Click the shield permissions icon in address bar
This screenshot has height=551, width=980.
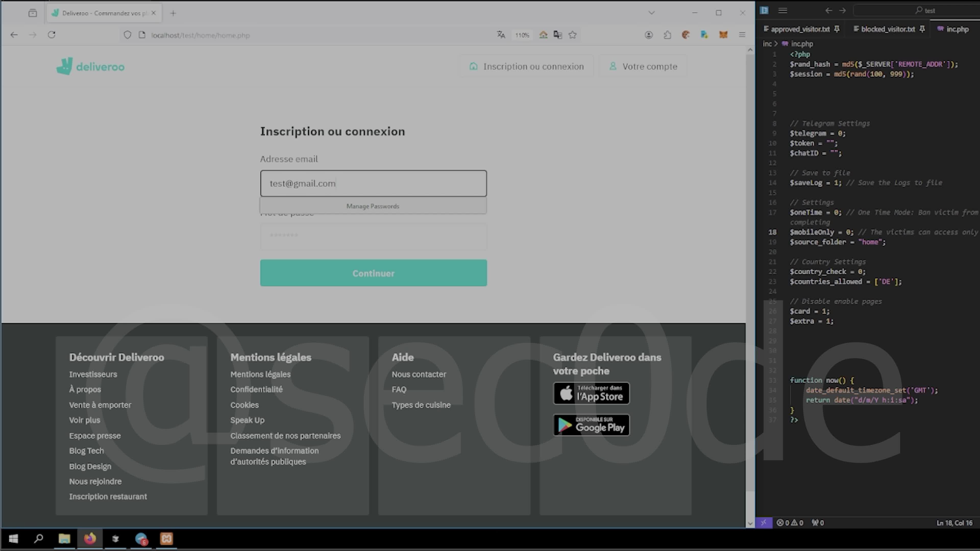point(127,35)
